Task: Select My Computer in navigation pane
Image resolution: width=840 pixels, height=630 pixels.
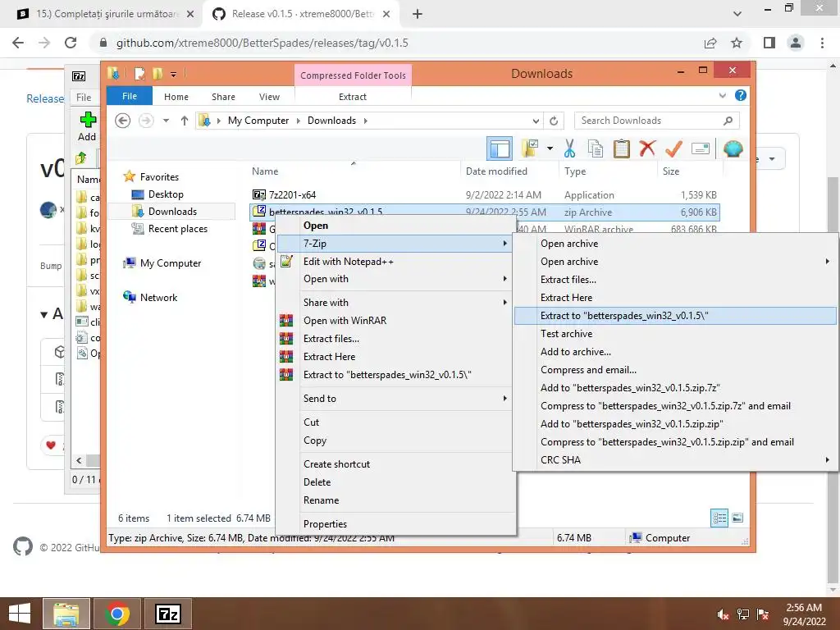Action: (x=171, y=263)
